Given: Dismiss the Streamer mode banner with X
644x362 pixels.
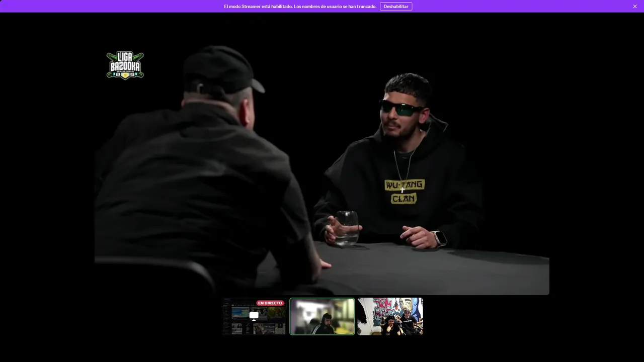Looking at the screenshot, I should 635,7.
